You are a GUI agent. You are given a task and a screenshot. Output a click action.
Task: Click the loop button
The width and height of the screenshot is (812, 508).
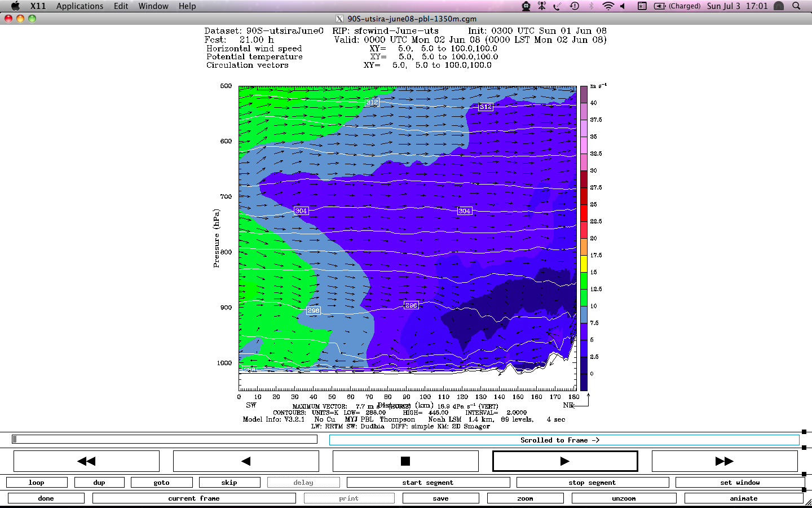pos(37,483)
